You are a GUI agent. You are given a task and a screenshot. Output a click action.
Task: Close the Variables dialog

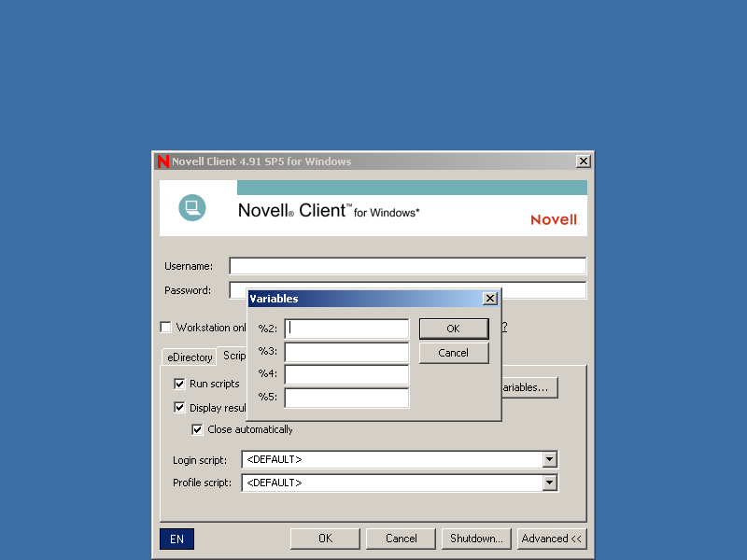[489, 299]
